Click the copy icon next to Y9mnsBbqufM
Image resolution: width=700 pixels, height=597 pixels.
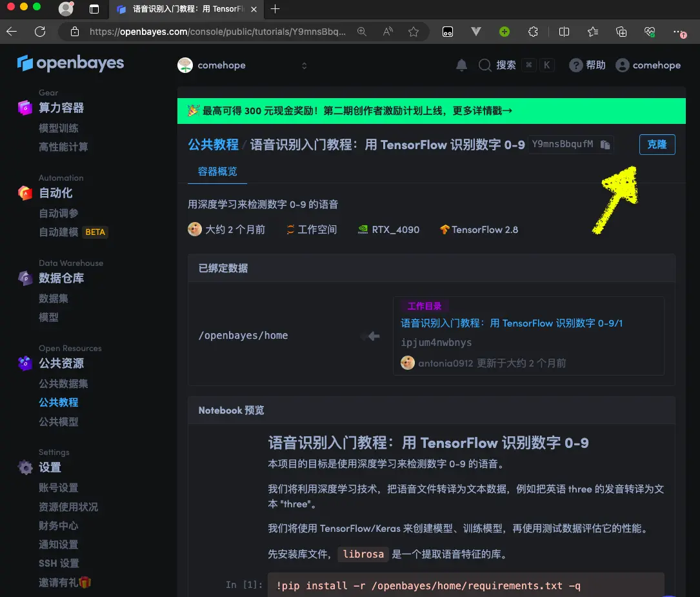[x=605, y=145]
